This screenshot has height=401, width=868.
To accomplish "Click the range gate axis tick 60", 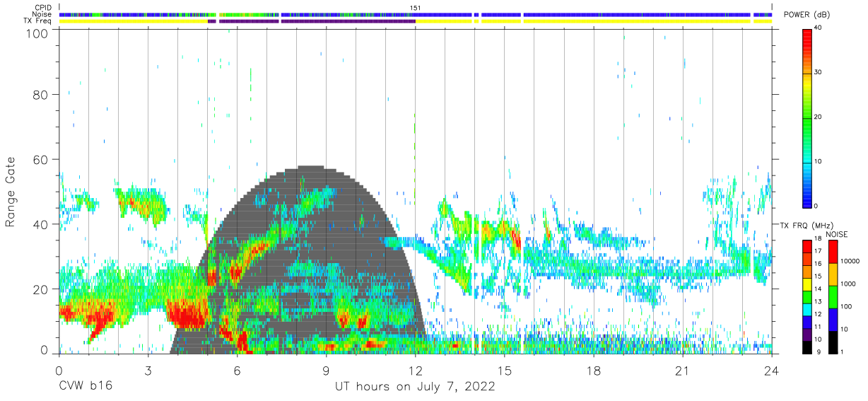I will 41,159.
